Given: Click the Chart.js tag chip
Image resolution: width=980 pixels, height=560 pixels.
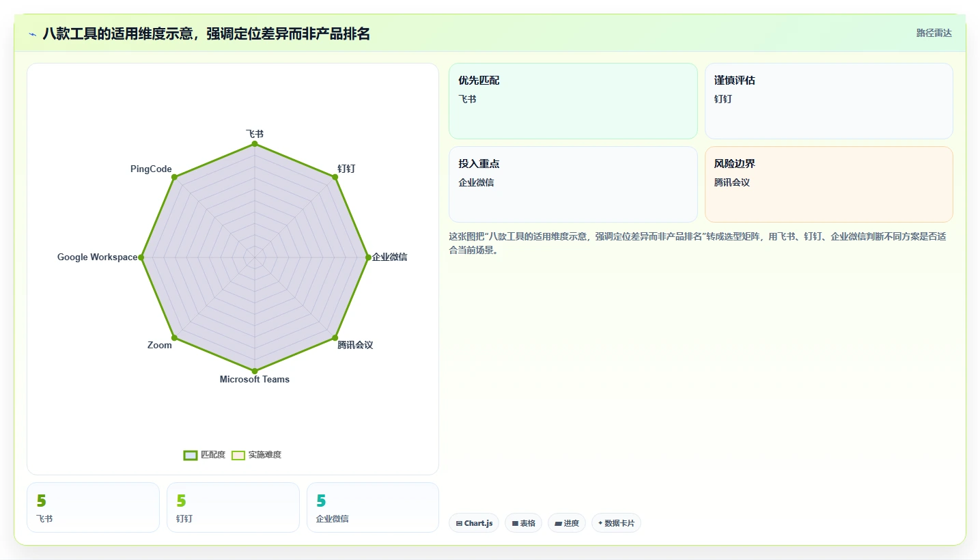Looking at the screenshot, I should point(474,523).
